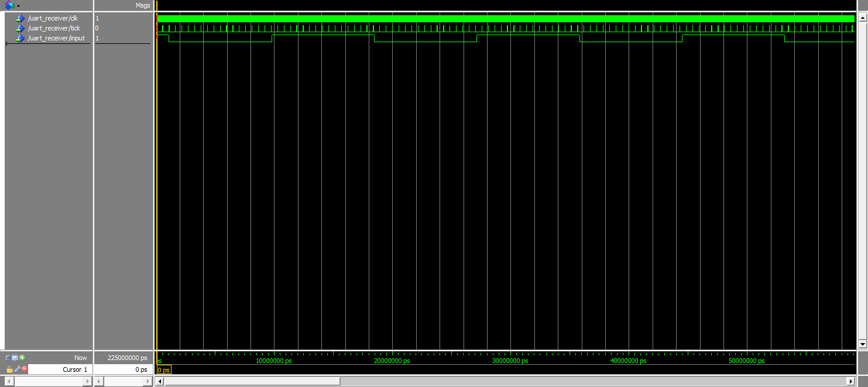Click timeline label '10000000 ps'

coord(274,361)
